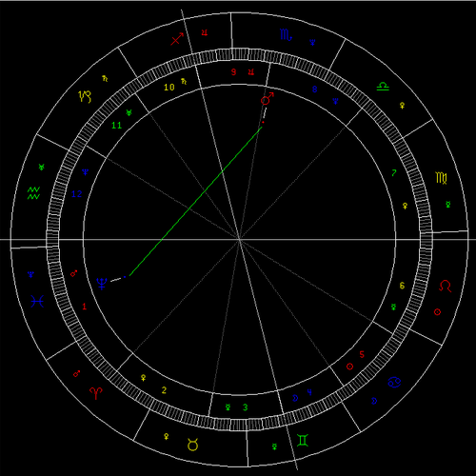
Task: Click the green Mars–Neptune aspect line
Action: pyautogui.click(x=195, y=201)
